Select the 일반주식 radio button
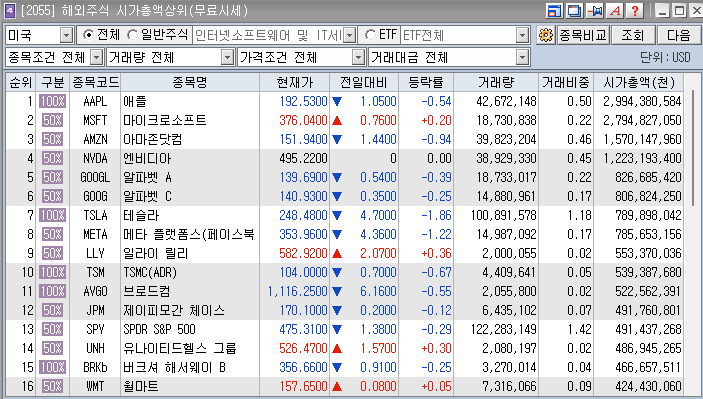 (133, 35)
